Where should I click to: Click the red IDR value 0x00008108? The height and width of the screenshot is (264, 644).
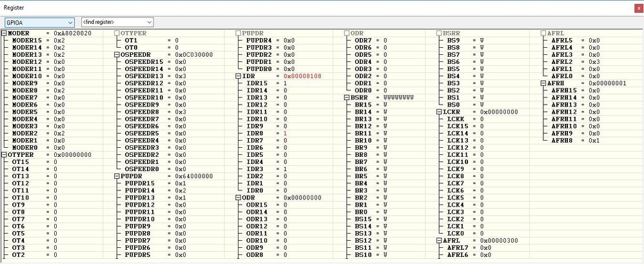click(302, 76)
